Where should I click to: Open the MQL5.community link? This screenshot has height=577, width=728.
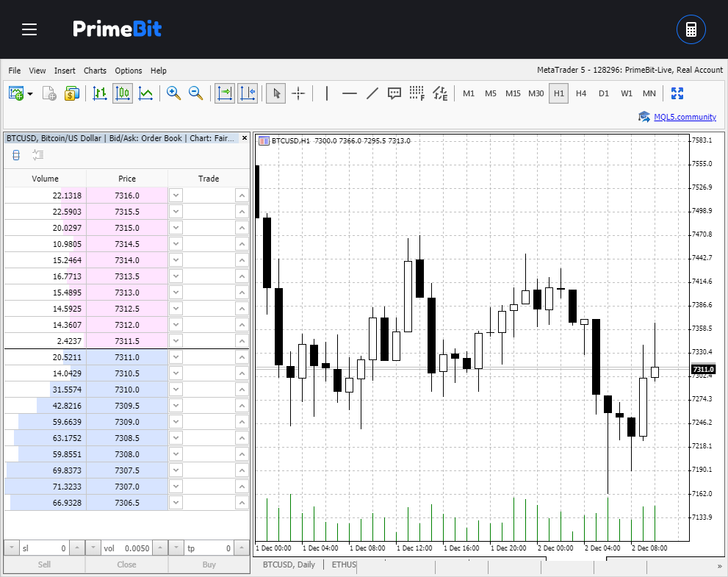[x=685, y=117]
